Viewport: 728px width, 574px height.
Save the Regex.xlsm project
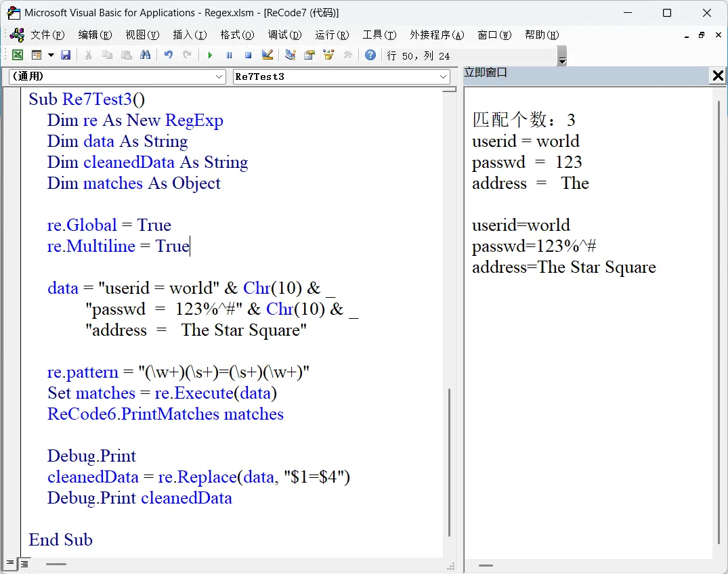(66, 56)
